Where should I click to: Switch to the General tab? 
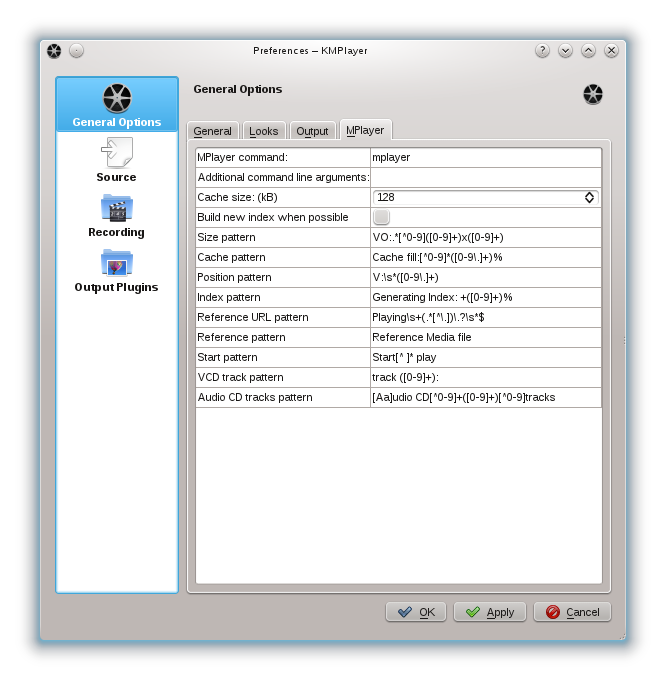click(x=212, y=131)
